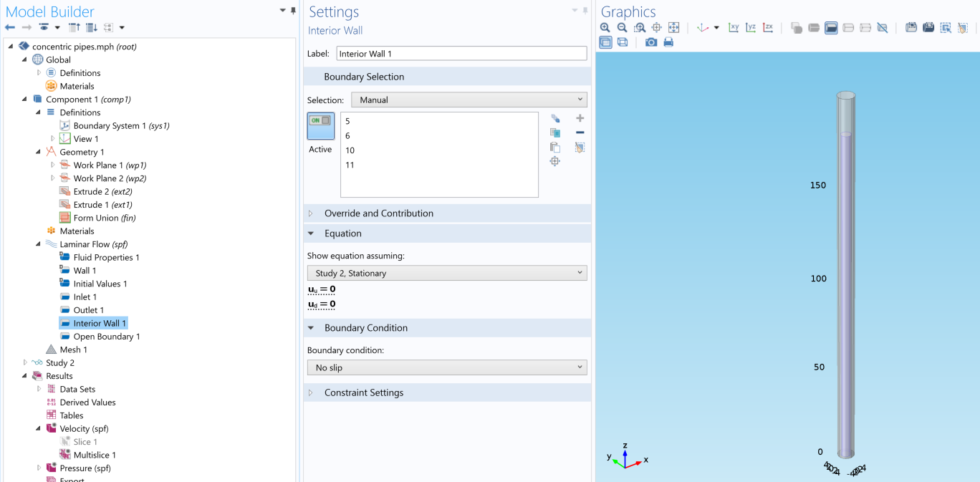Expand the Study 2 tree node
The height and width of the screenshot is (482, 980).
(26, 363)
